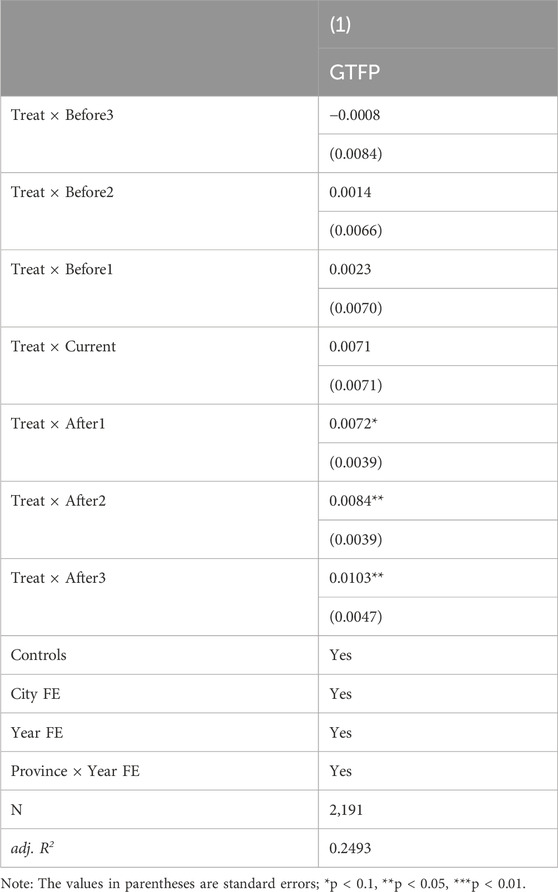Select the standard error (0.0066)
This screenshot has height=892, width=558.
[356, 231]
